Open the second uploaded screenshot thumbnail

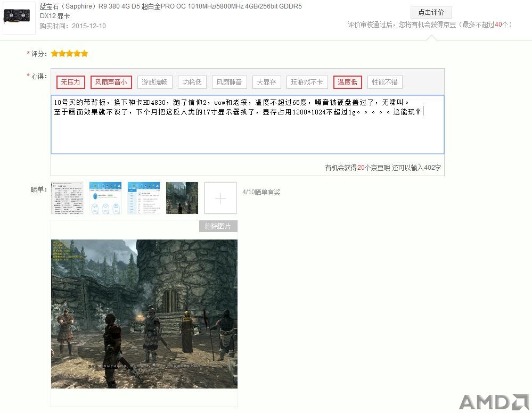105,198
